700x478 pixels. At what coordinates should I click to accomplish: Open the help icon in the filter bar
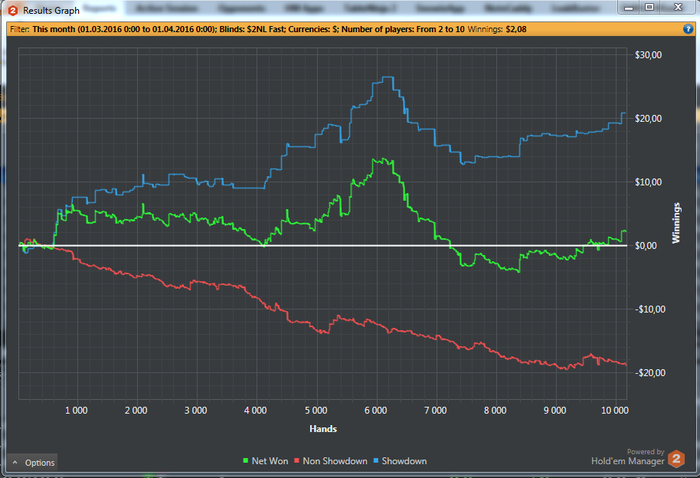688,29
